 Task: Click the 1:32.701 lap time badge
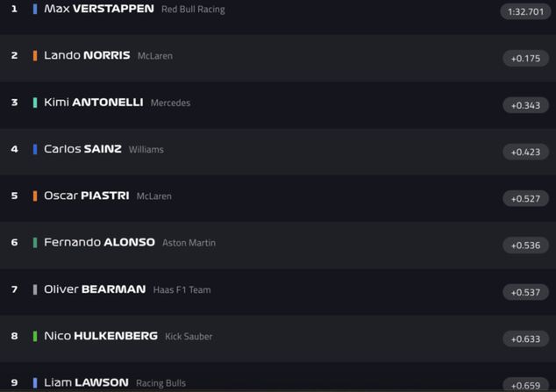(x=525, y=11)
